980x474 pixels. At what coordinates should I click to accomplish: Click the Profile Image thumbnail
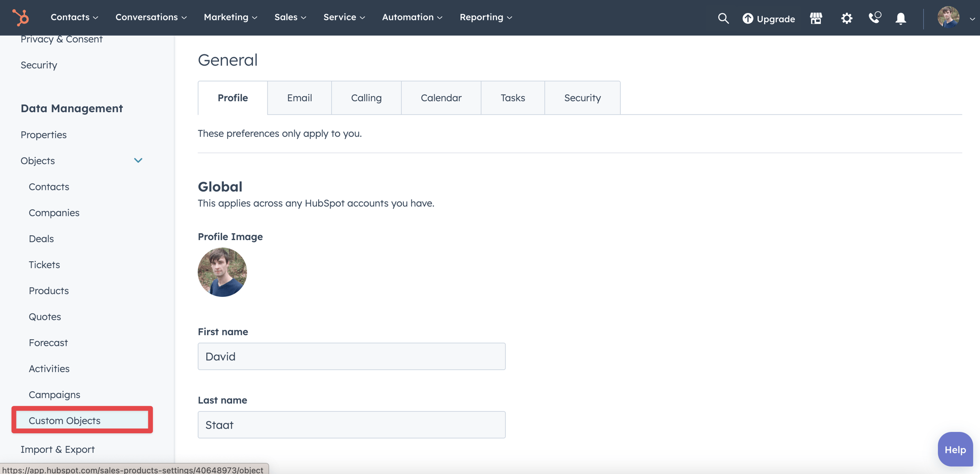pos(222,272)
